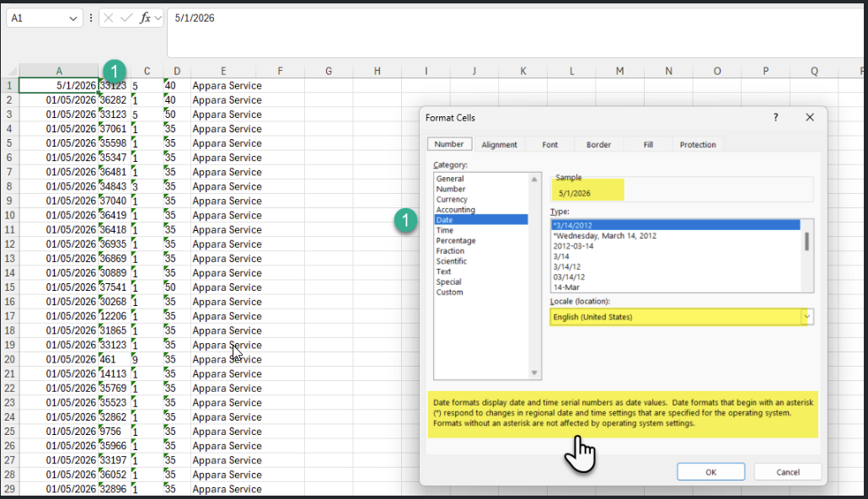The width and height of the screenshot is (868, 499).
Task: Open the Name Box dropdown arrow
Action: pyautogui.click(x=73, y=19)
